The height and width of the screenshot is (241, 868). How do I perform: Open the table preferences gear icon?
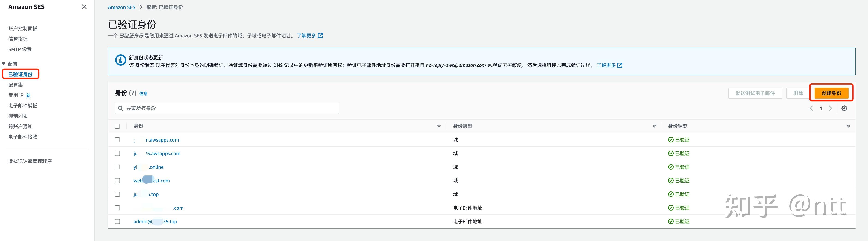coord(844,108)
